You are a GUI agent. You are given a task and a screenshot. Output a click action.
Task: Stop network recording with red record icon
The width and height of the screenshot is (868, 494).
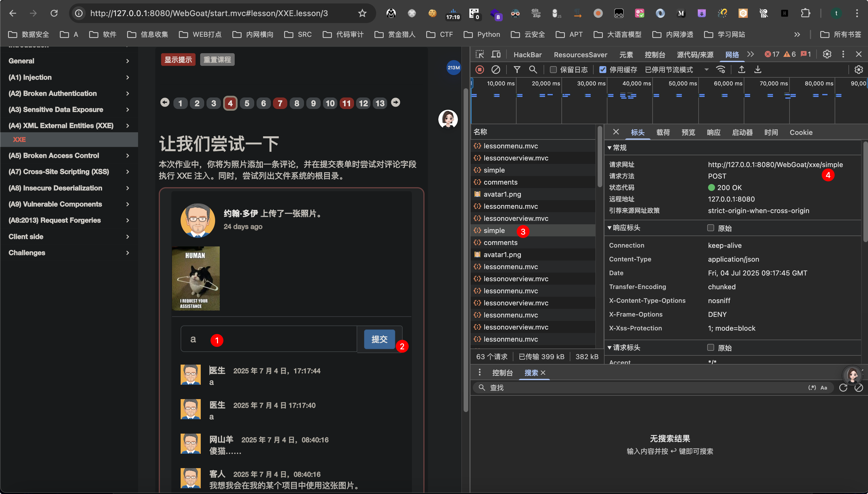point(479,70)
